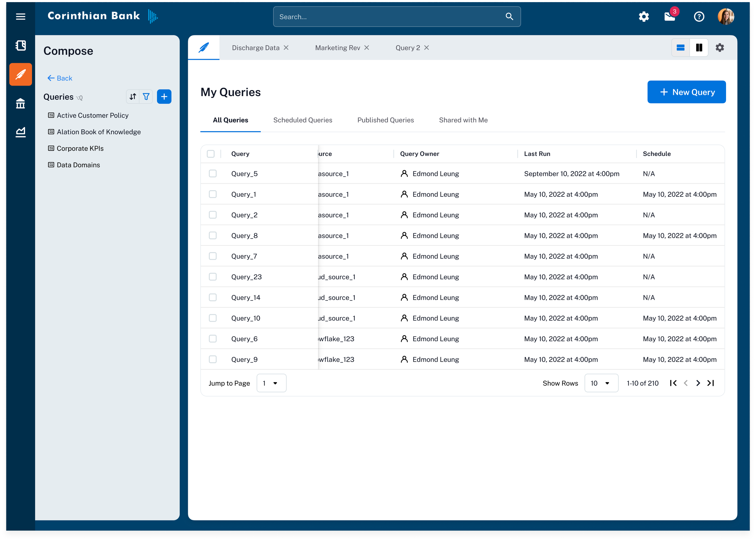Select the Query_23 row checkbox
This screenshot has height=541, width=756.
coord(213,277)
